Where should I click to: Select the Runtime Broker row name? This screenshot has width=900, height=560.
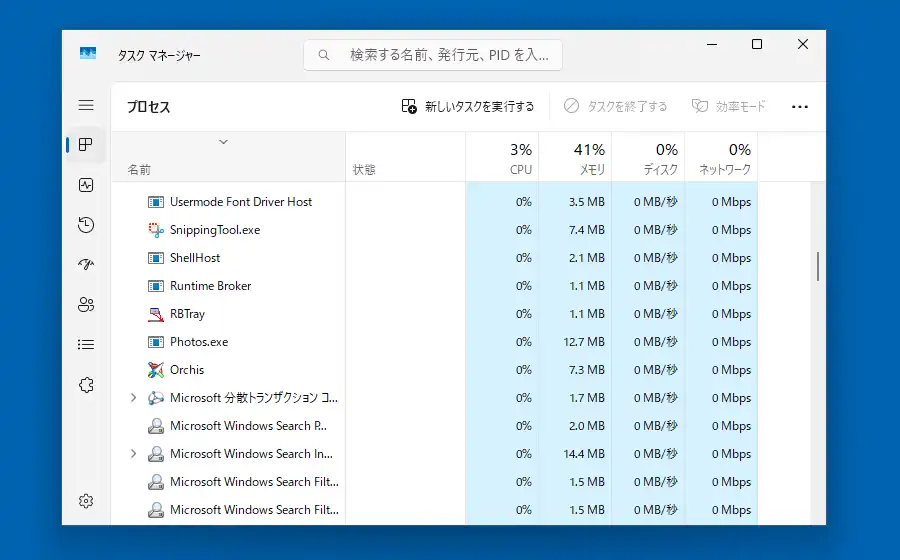coord(211,286)
